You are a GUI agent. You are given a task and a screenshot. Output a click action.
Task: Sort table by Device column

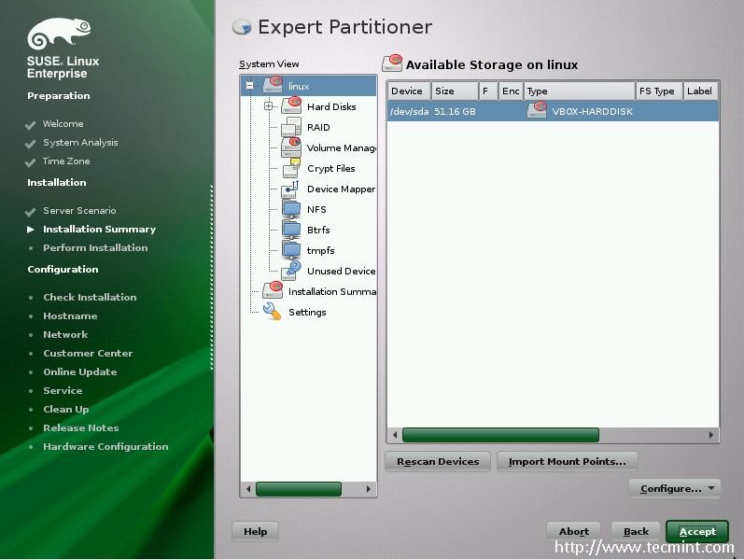point(409,91)
